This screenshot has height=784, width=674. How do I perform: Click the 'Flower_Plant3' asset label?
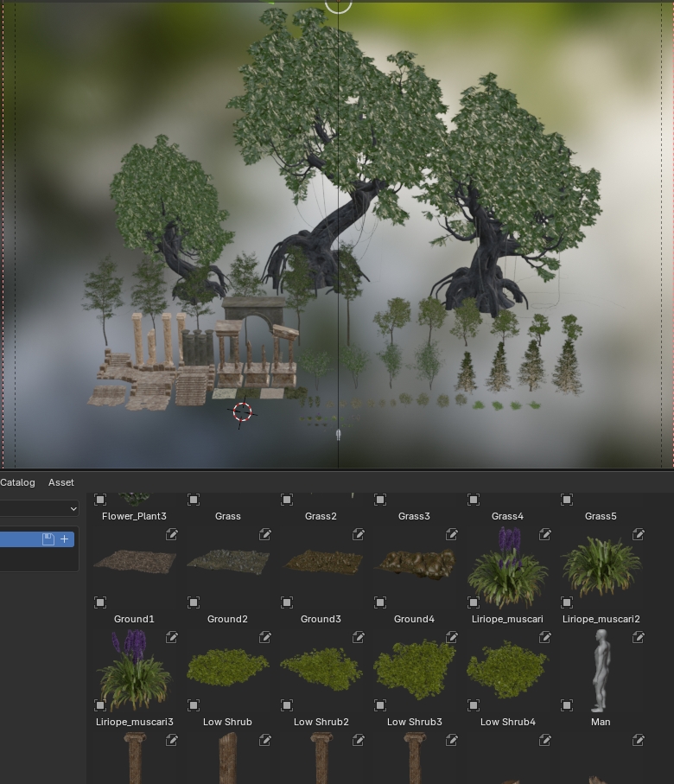pyautogui.click(x=134, y=516)
